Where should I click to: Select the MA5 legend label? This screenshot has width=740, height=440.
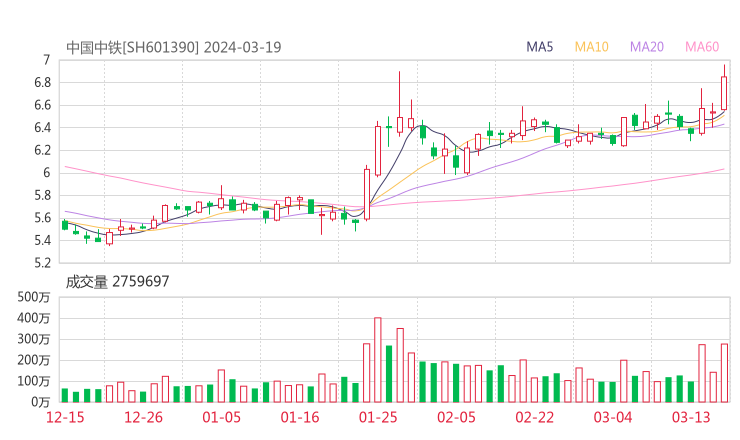coord(539,47)
